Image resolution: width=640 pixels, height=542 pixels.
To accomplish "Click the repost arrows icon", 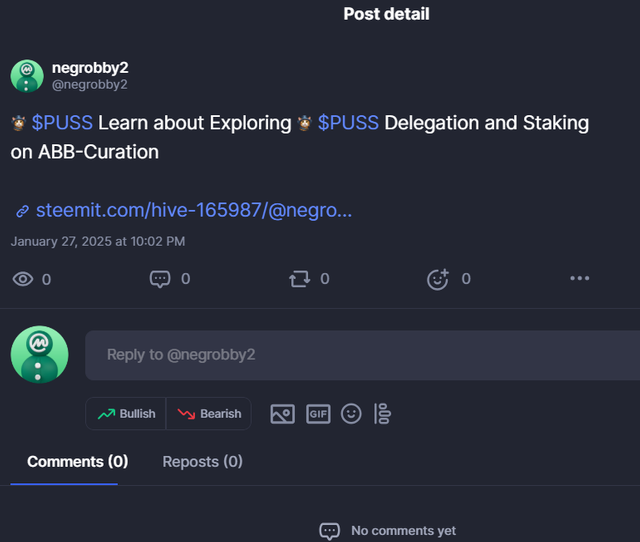I will pos(299,279).
